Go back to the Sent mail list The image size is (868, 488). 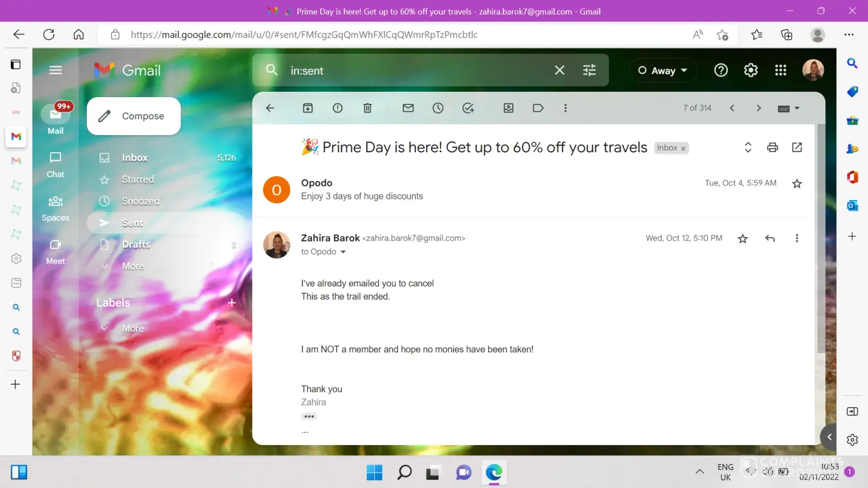click(x=270, y=108)
